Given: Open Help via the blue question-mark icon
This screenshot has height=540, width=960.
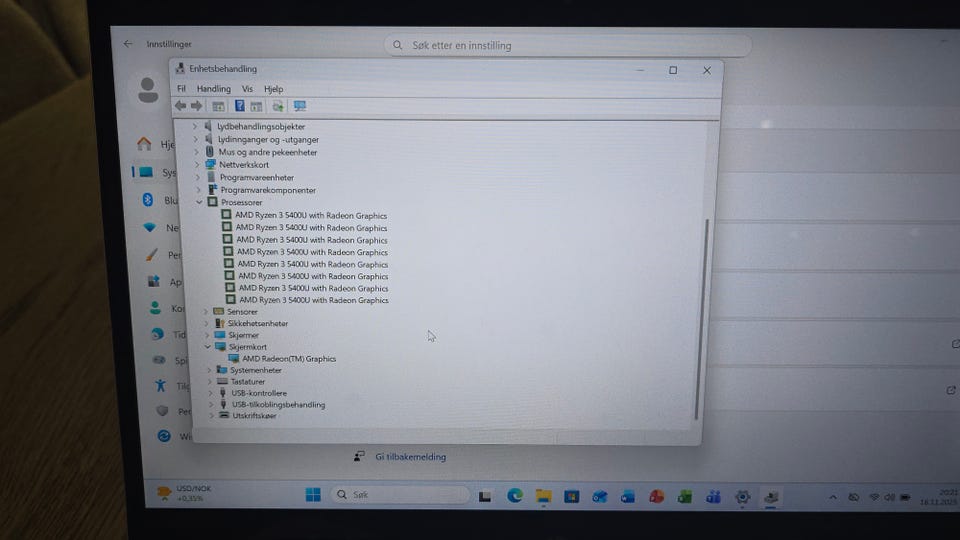Looking at the screenshot, I should 239,106.
